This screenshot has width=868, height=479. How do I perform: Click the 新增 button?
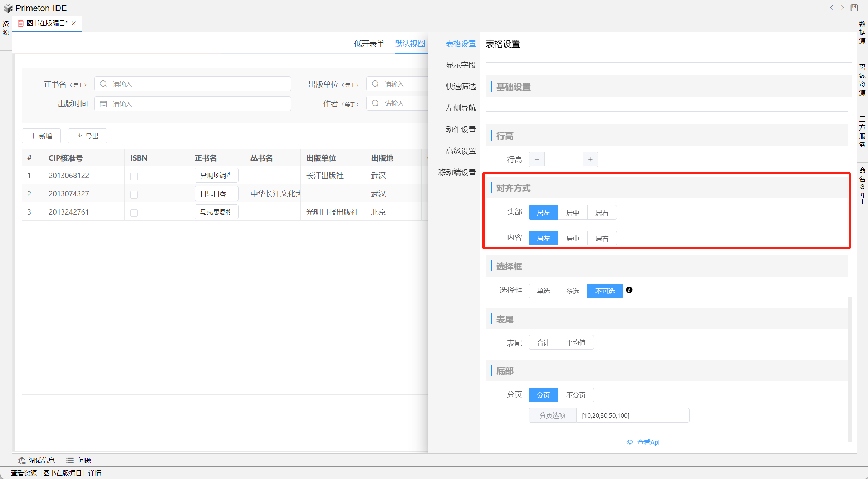[x=41, y=136]
